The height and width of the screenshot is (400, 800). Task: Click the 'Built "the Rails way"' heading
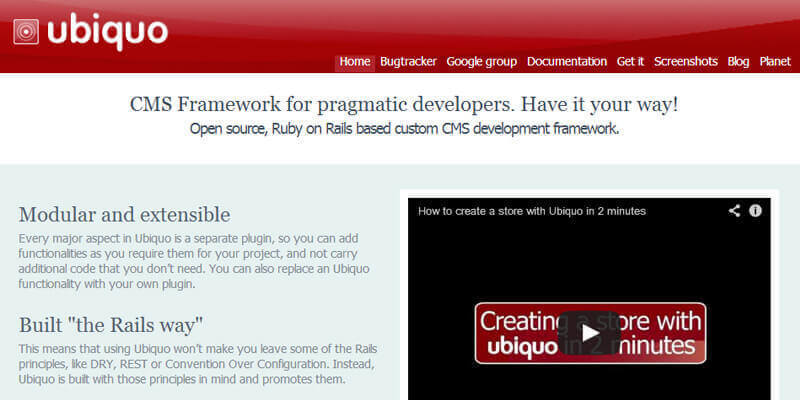(x=111, y=325)
